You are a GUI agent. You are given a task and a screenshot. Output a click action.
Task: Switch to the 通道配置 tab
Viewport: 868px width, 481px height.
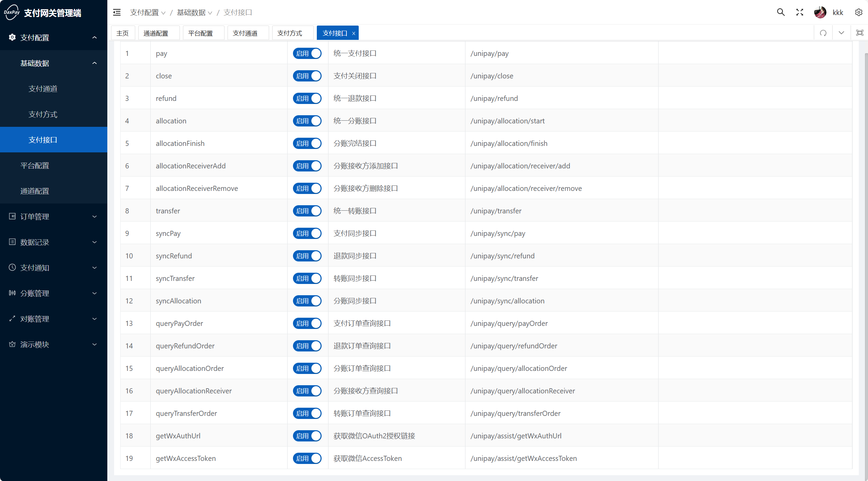pos(159,33)
